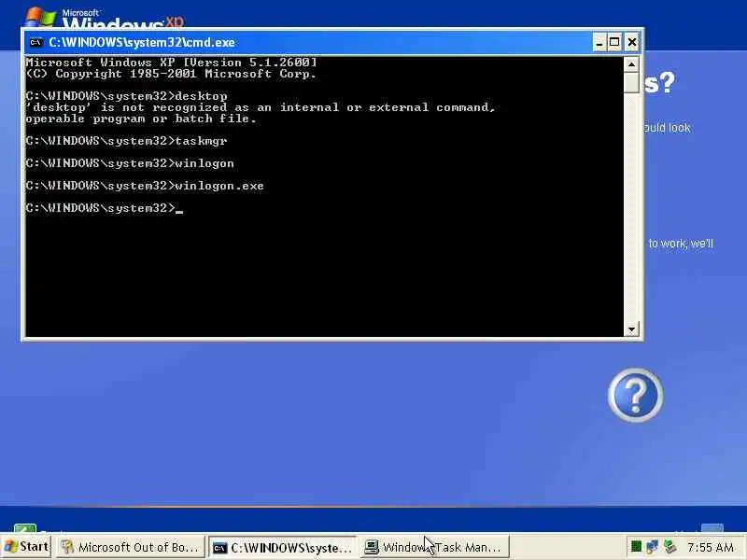Click the console scrollbar down arrow
Screen dimensions: 747x560
point(631,329)
